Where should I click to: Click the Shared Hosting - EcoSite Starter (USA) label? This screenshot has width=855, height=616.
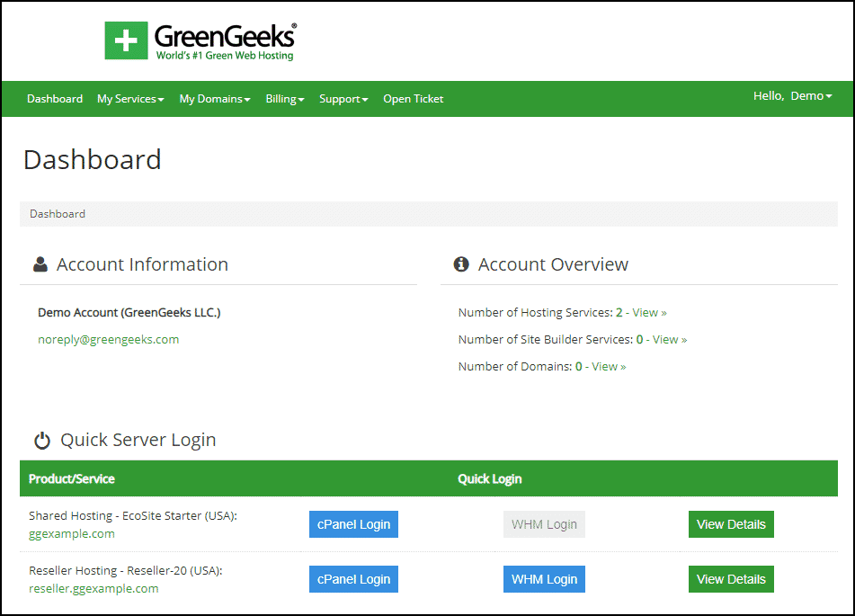[133, 515]
